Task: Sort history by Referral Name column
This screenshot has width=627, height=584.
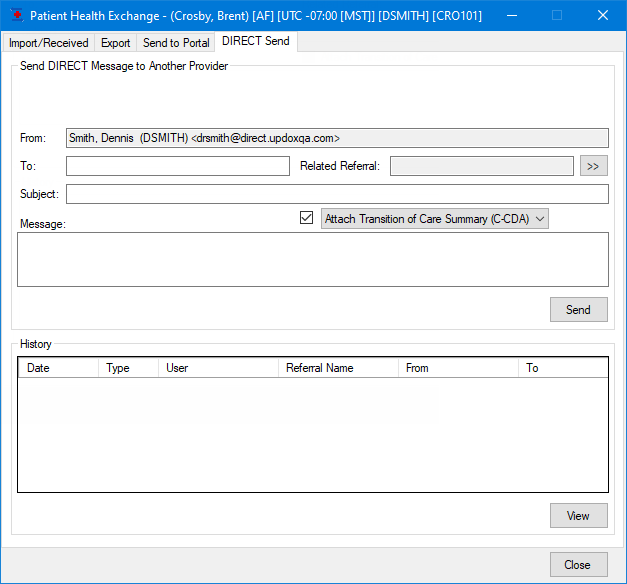Action: [x=337, y=368]
